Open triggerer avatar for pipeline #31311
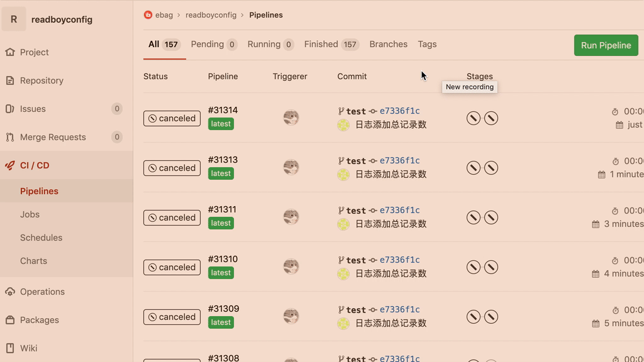The image size is (644, 362). click(291, 217)
